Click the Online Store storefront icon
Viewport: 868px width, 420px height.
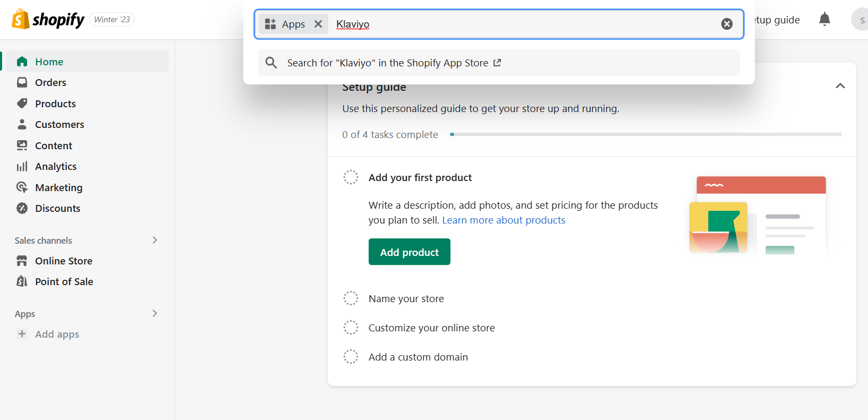click(22, 261)
